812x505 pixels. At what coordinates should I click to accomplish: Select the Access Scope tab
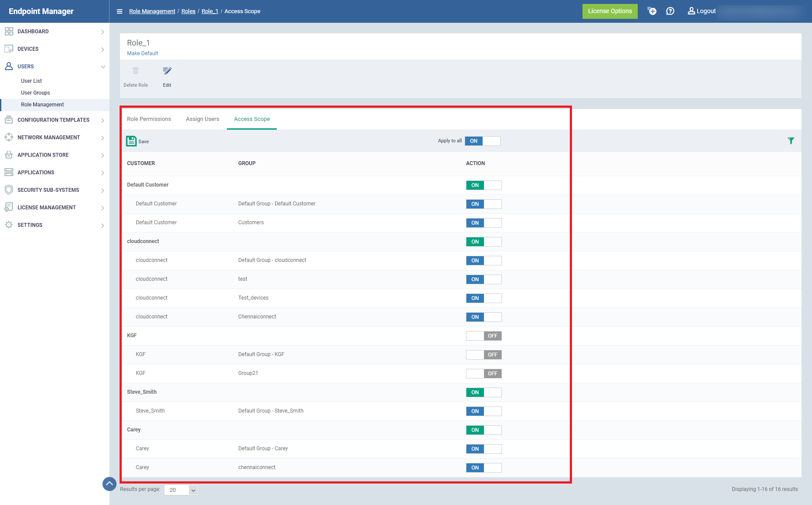(x=252, y=119)
